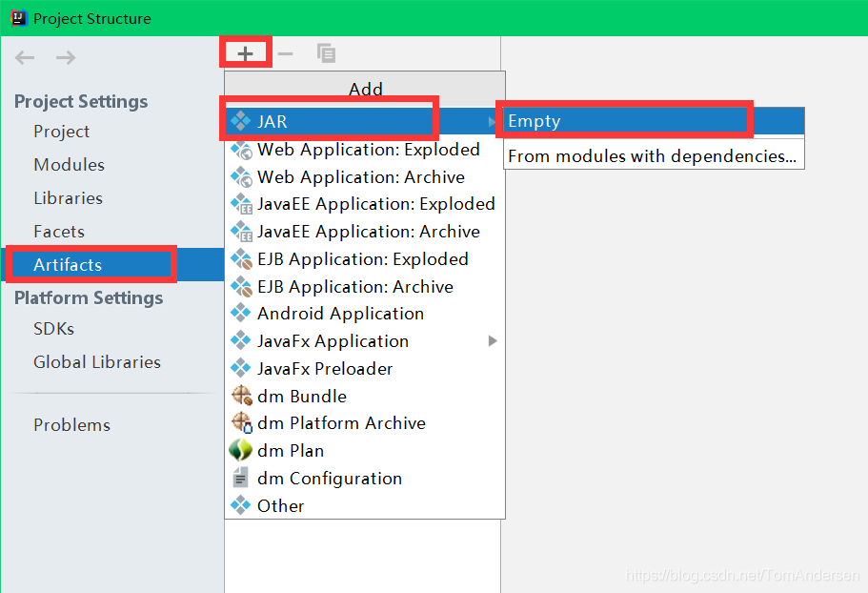Select dm Platform Archive entry
This screenshot has width=868, height=593.
[365, 423]
